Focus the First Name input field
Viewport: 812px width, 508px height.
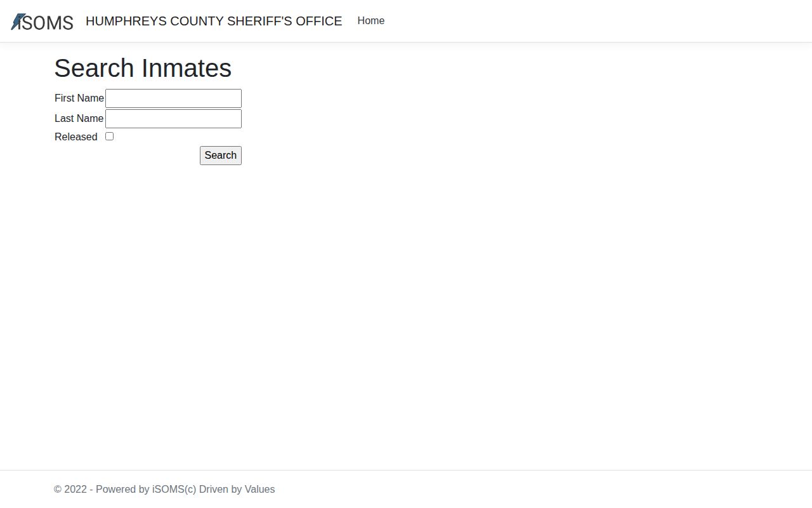coord(173,98)
